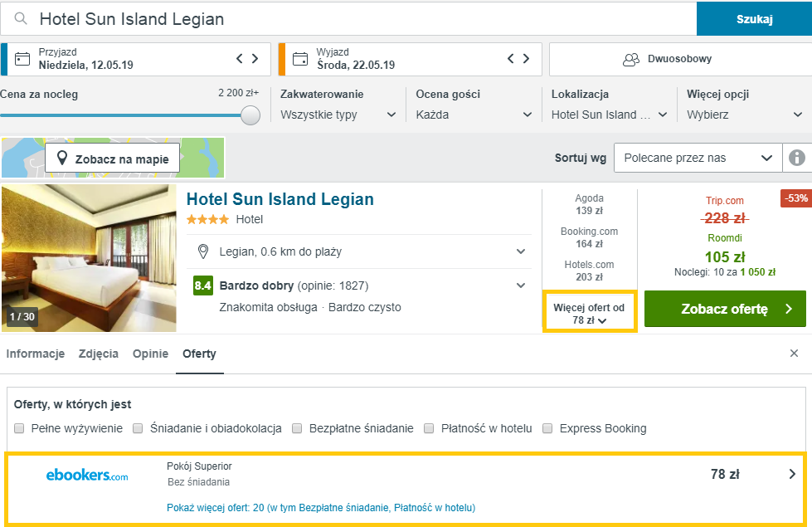This screenshot has width=812, height=527.
Task: Tick the Express Booking checkbox
Action: pos(547,428)
